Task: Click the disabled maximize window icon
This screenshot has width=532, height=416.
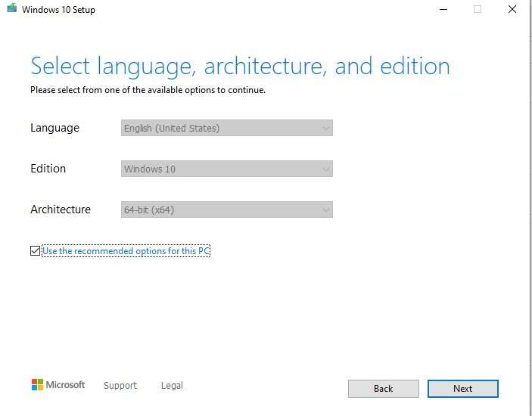Action: pos(478,9)
